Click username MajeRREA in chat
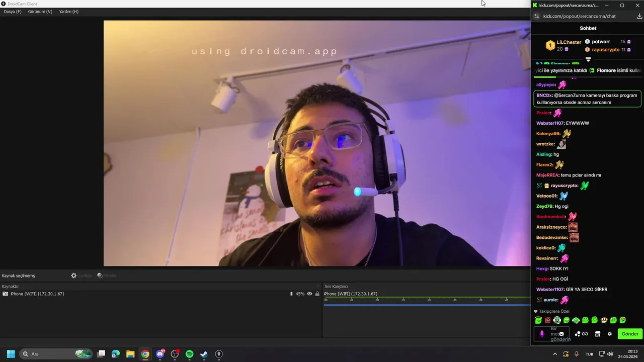644x362 pixels. pyautogui.click(x=547, y=175)
